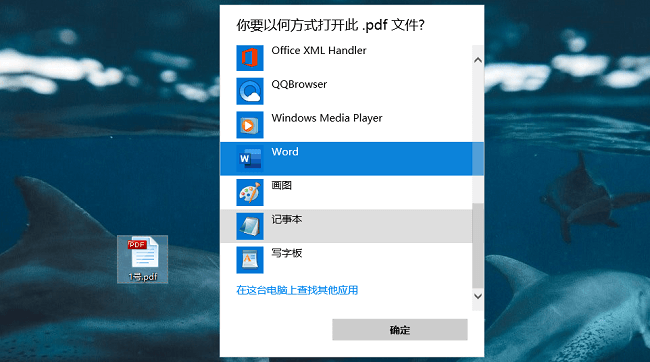Pick the Windows Media Player label
The height and width of the screenshot is (362, 650).
click(x=327, y=118)
